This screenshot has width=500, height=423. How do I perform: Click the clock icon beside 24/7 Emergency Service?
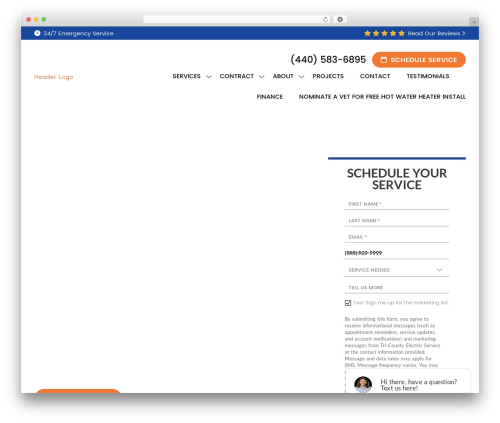37,33
